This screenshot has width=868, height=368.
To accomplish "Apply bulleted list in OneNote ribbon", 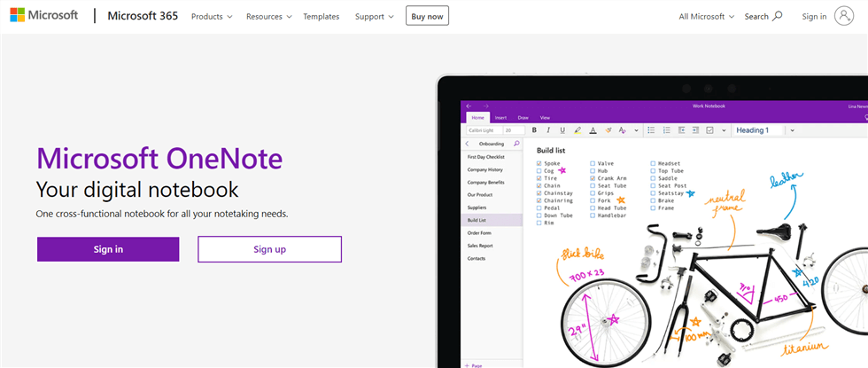I will (x=651, y=130).
